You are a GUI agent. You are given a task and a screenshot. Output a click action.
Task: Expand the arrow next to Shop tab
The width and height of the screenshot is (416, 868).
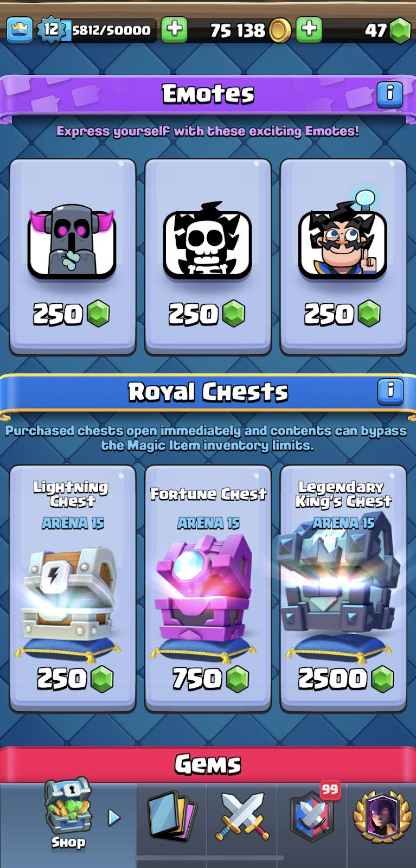click(x=114, y=818)
